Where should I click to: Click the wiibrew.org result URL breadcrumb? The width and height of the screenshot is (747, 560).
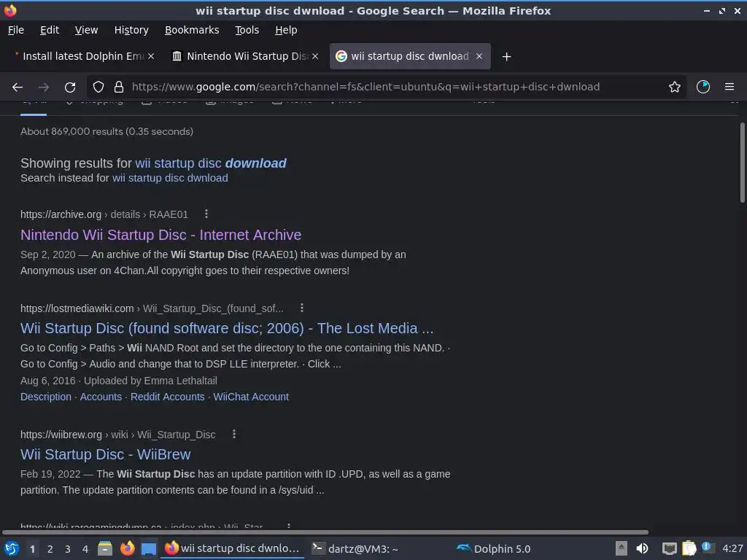[x=117, y=435]
